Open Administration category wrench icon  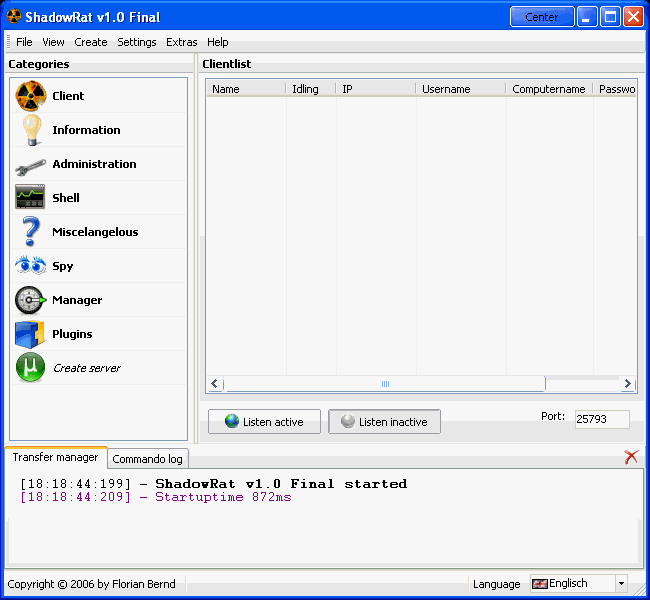point(30,164)
